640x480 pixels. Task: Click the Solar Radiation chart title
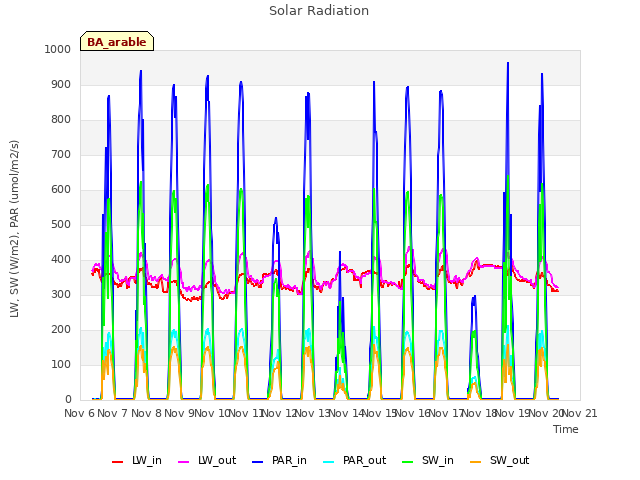(319, 11)
